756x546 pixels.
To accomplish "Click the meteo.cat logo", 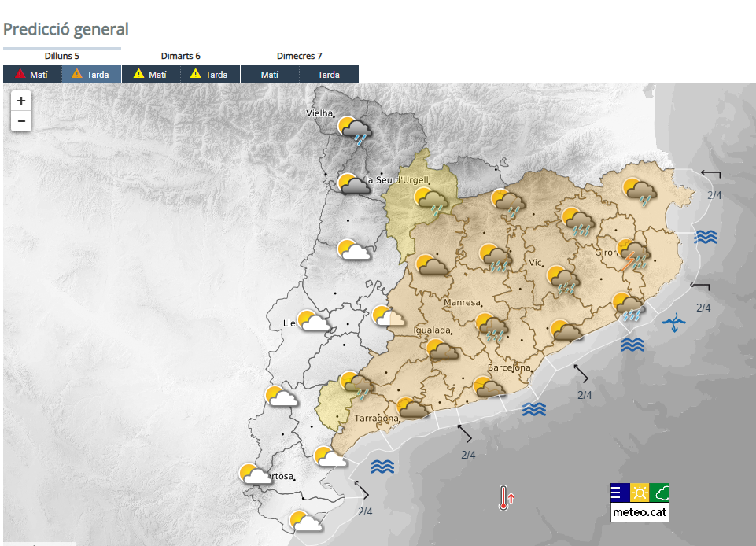I will 640,503.
